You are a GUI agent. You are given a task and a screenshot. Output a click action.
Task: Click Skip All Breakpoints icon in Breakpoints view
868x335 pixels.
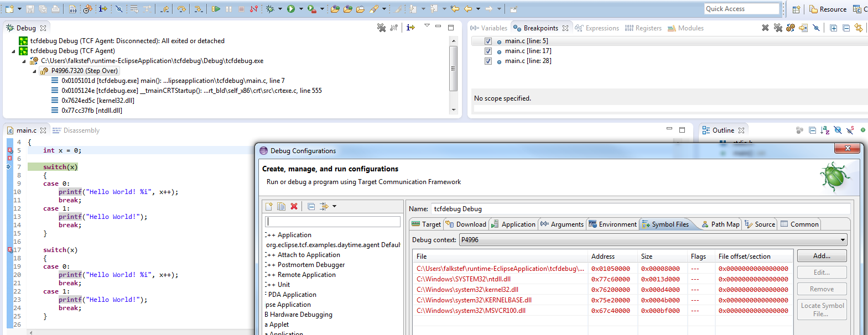[x=816, y=28]
